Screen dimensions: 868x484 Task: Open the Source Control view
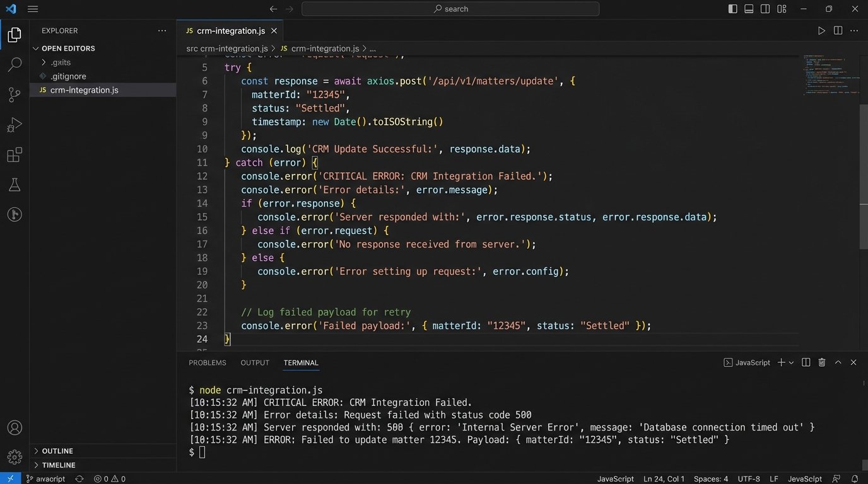(x=15, y=95)
